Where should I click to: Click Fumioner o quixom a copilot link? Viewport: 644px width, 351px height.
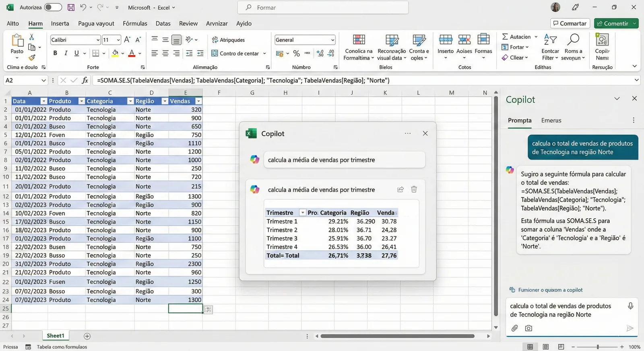(550, 290)
